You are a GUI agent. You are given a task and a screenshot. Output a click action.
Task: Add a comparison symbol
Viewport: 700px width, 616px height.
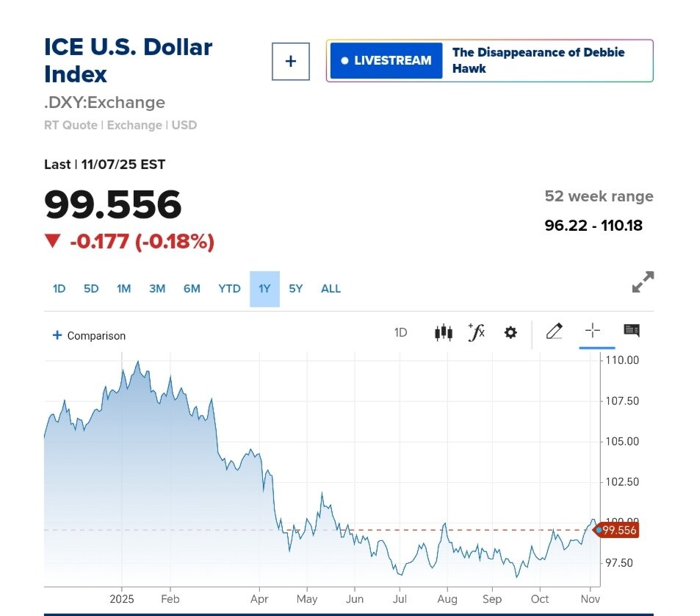click(x=89, y=335)
